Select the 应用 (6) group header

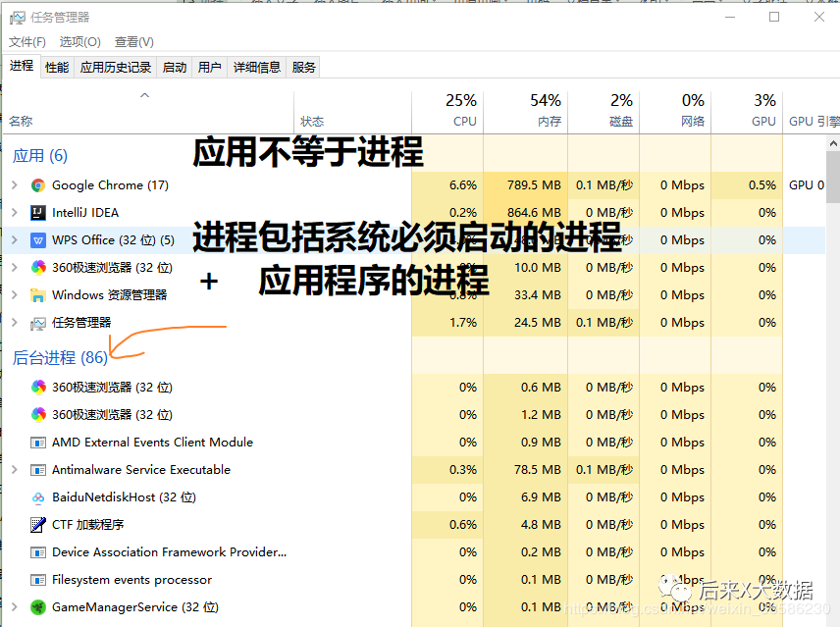pyautogui.click(x=40, y=156)
